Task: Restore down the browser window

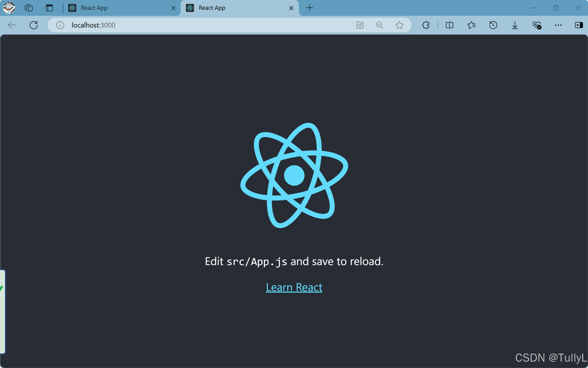Action: [556, 8]
